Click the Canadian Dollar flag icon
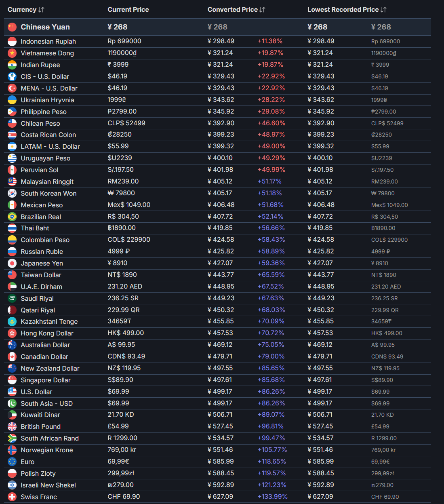 pos(12,356)
